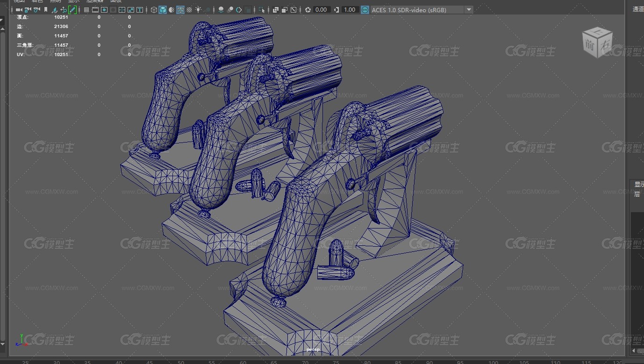
Task: Click the Wireframe on Shaded icon
Action: click(180, 9)
